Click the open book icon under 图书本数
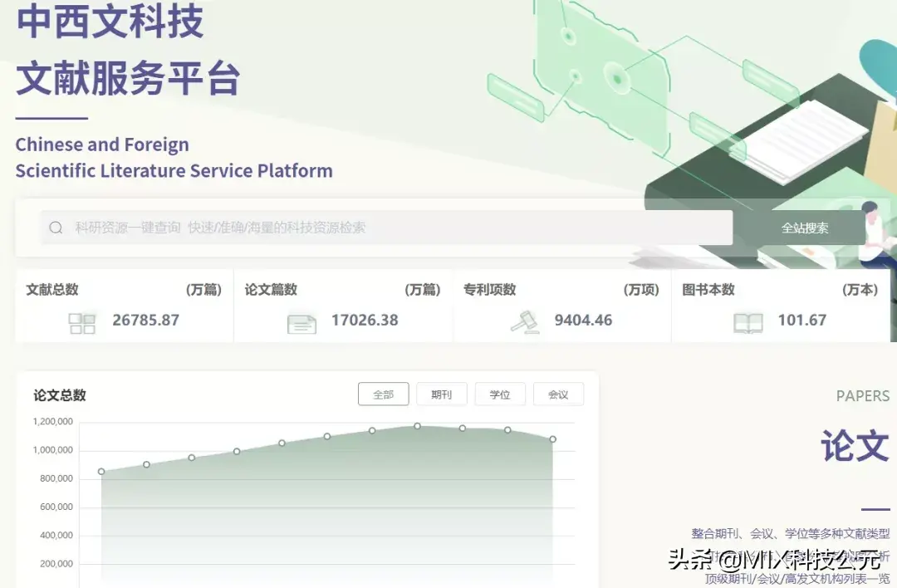Viewport: 897px width, 588px height. point(747,323)
